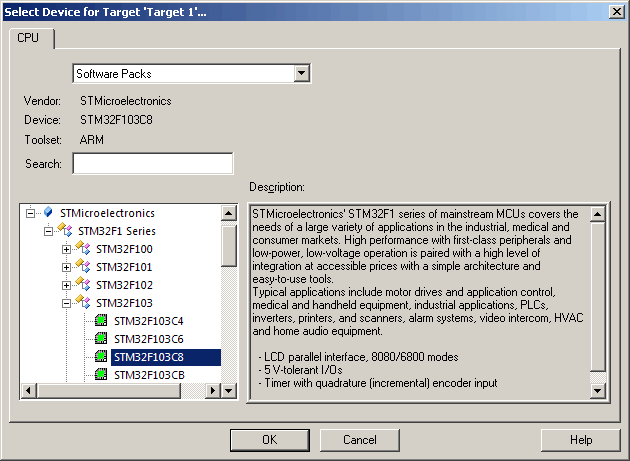Expand the STM32F101 tree node
Viewport: 630px width, 461px height.
pyautogui.click(x=67, y=267)
